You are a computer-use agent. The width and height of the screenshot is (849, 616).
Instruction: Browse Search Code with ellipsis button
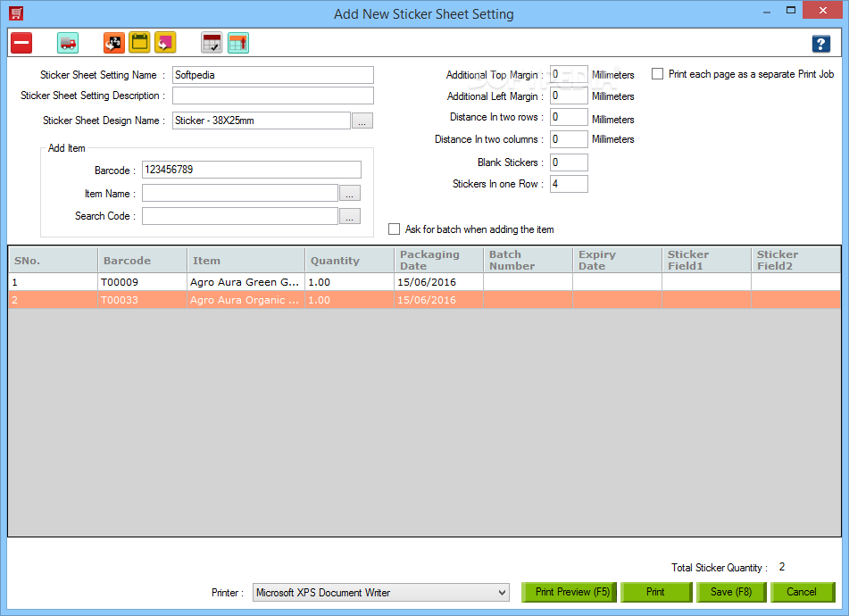[350, 217]
